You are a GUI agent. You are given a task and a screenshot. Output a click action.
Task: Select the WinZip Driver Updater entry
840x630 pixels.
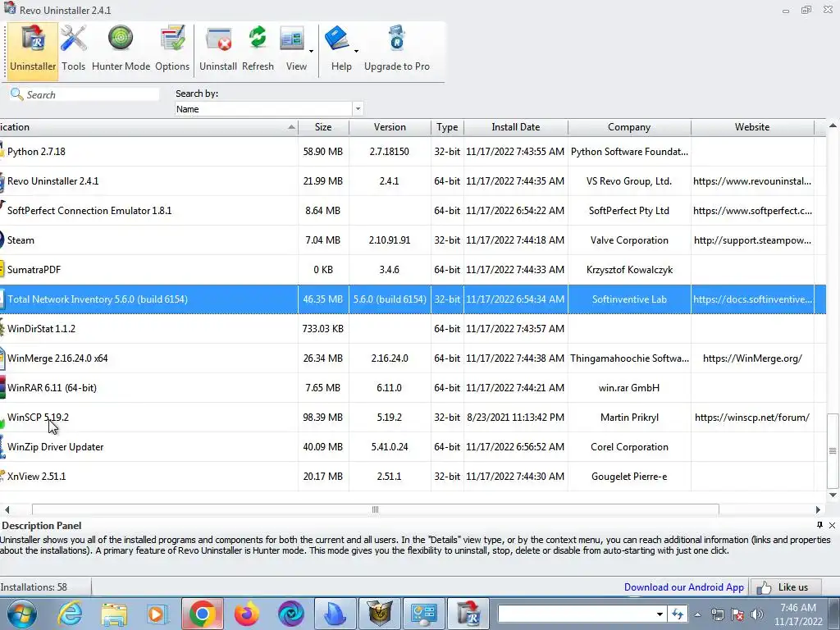pos(413,446)
